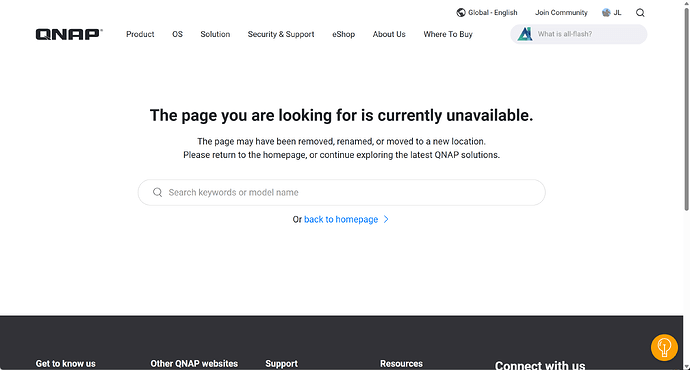Click the orange lightbulb help button
This screenshot has width=690, height=370.
664,348
